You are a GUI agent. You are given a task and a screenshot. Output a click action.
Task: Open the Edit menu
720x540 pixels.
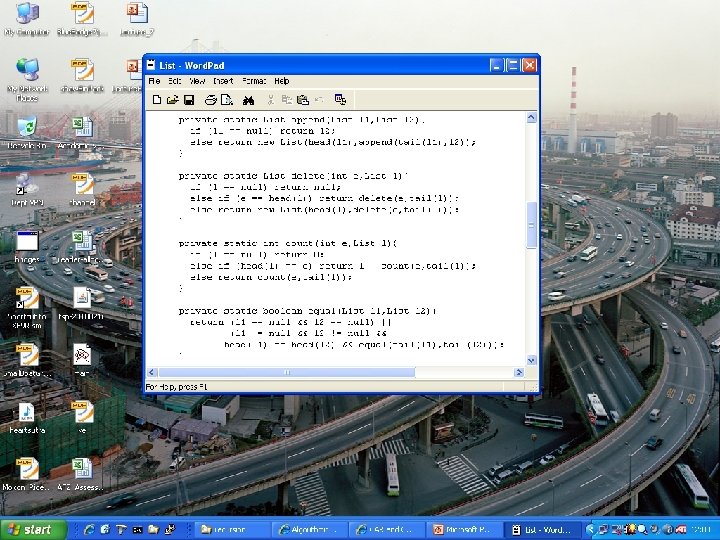[x=174, y=81]
